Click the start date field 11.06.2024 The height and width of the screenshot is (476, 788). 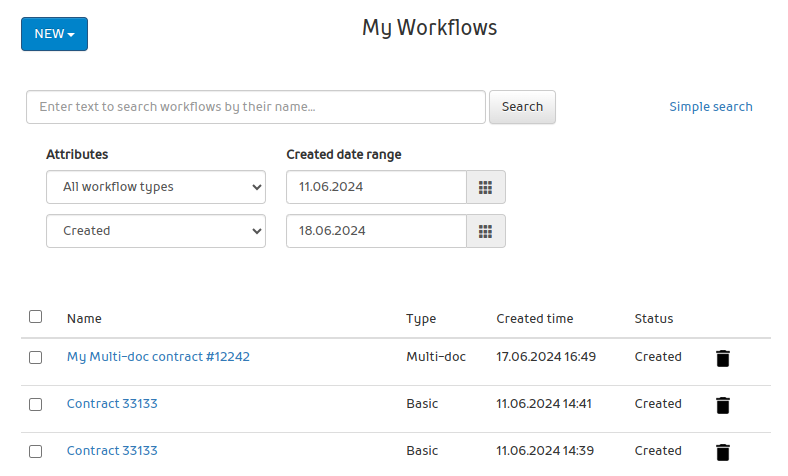376,187
